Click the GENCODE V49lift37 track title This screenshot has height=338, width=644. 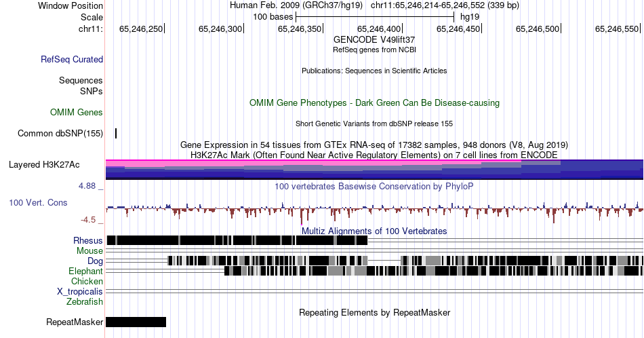374,40
